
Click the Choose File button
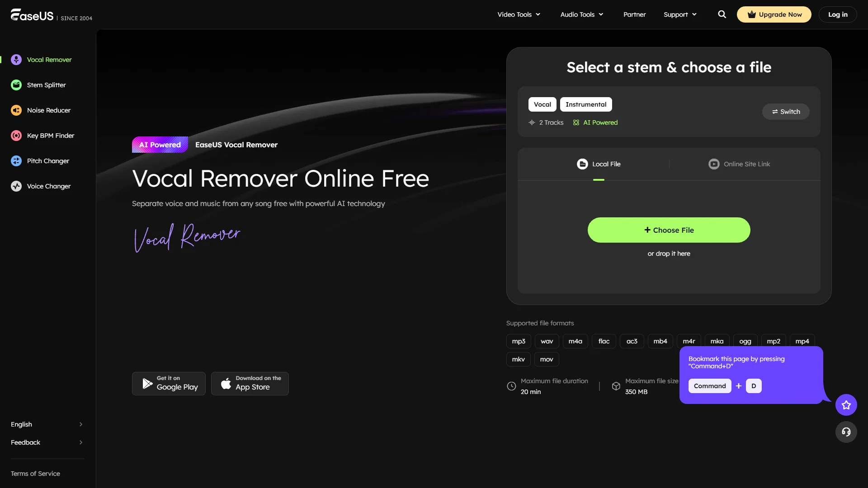669,230
